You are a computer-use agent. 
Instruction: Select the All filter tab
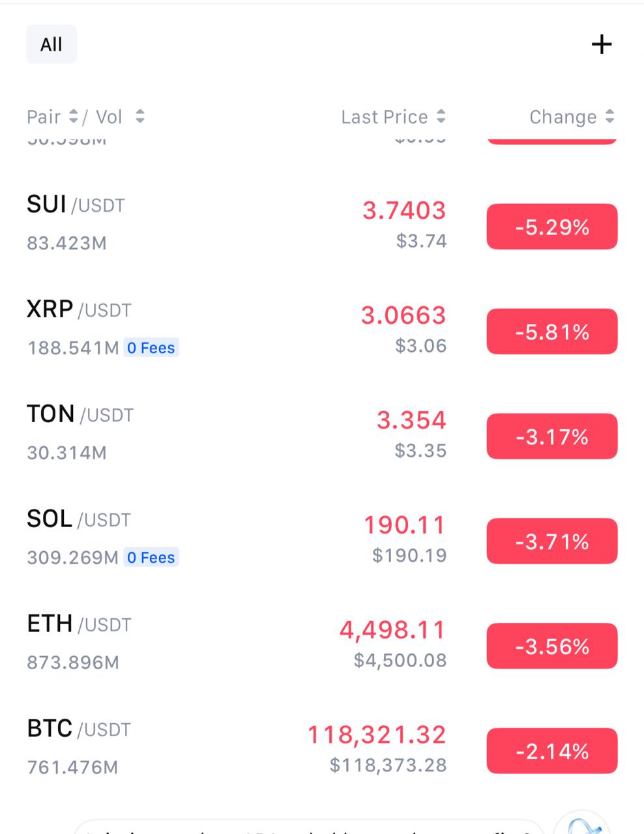[x=51, y=44]
